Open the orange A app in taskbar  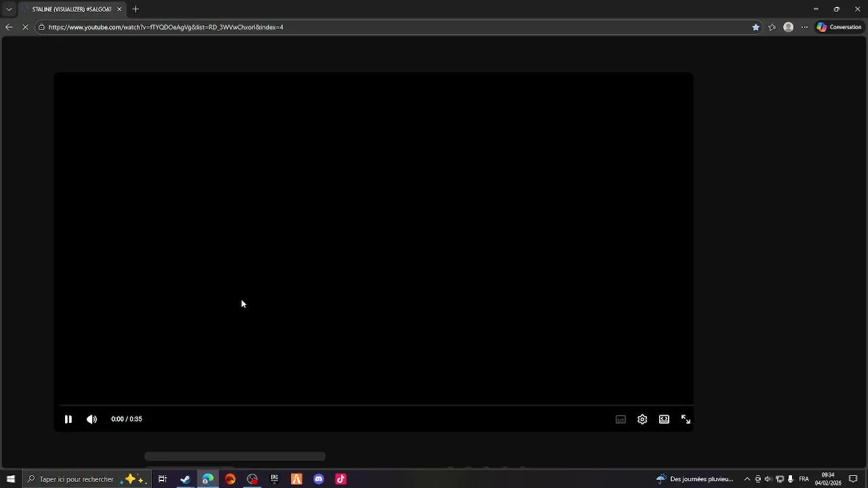296,479
